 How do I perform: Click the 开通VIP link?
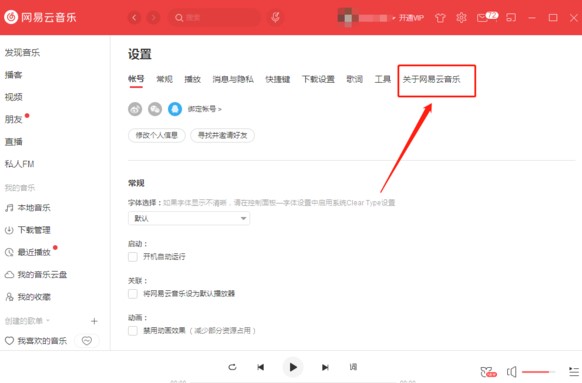411,18
